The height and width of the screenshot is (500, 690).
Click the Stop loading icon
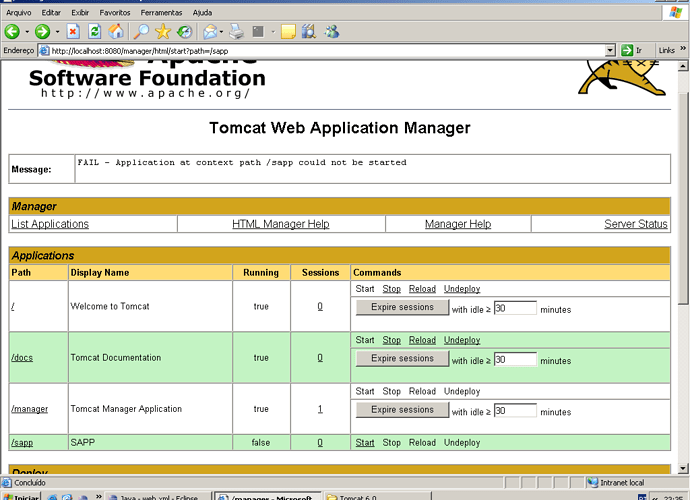click(73, 31)
